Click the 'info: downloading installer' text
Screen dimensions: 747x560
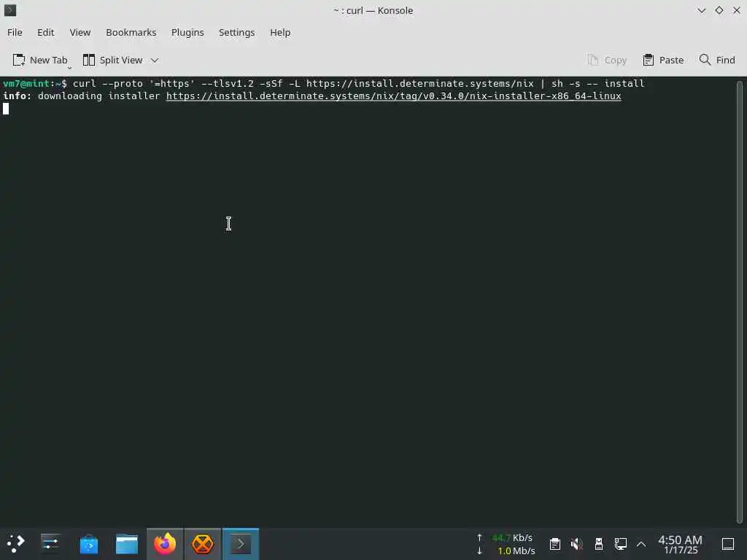(x=82, y=96)
